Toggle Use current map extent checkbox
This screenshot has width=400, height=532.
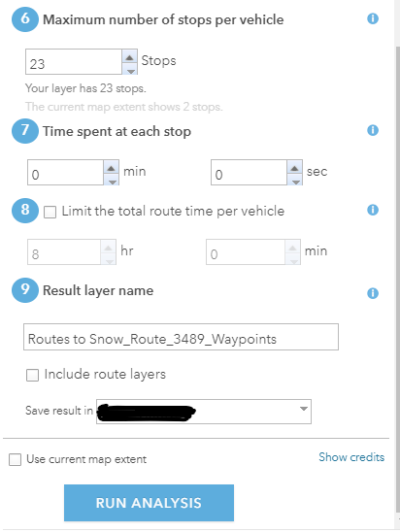tap(15, 460)
